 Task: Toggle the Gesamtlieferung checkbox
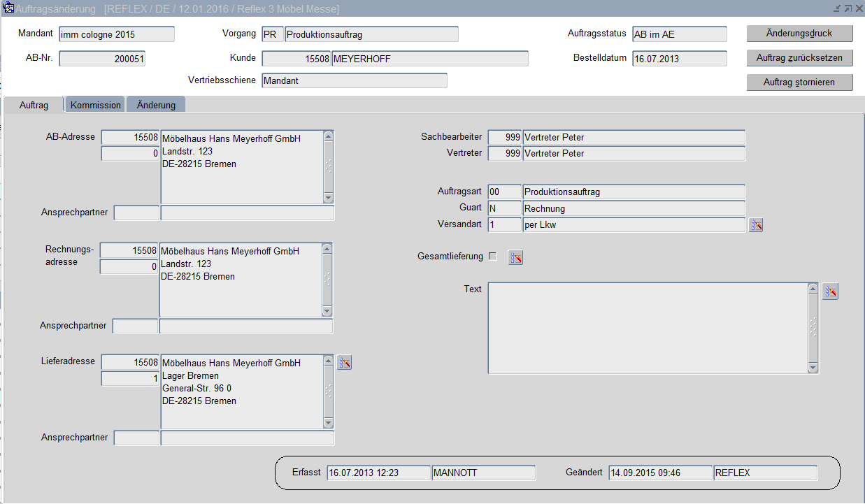[x=493, y=257]
